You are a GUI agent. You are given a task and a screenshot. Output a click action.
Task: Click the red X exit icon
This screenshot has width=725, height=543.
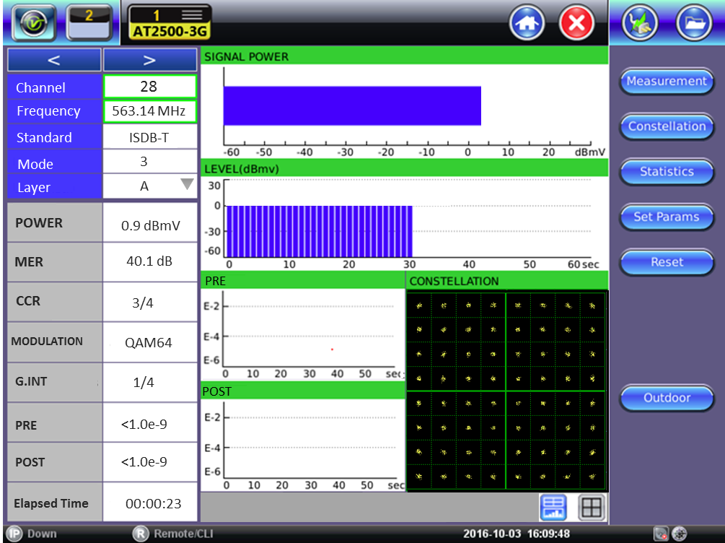coord(576,23)
